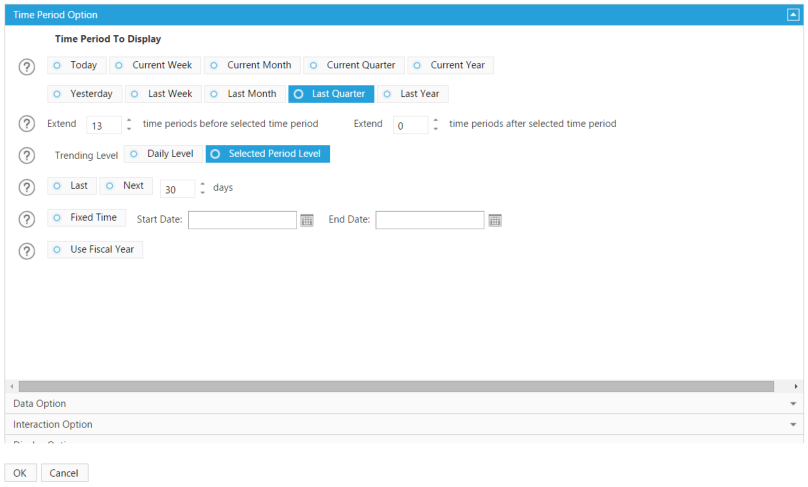Focus the extend-before field showing 13
This screenshot has height=487, width=808.
104,125
